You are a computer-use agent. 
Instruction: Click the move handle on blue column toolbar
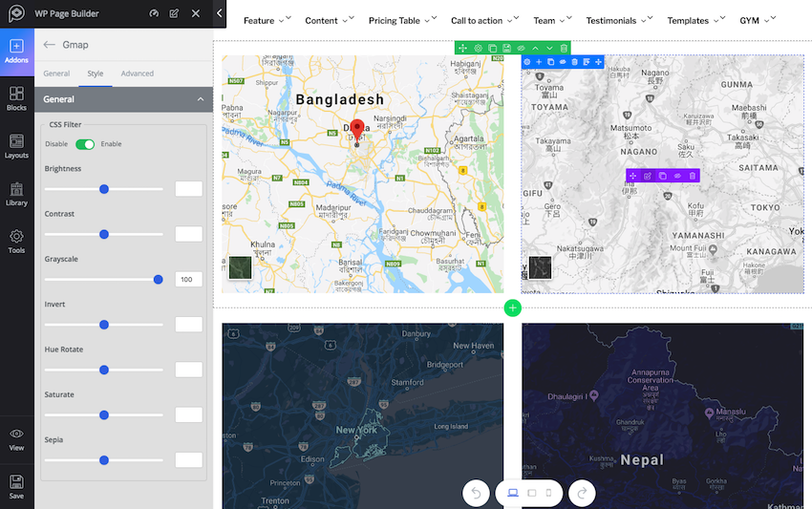coord(599,62)
